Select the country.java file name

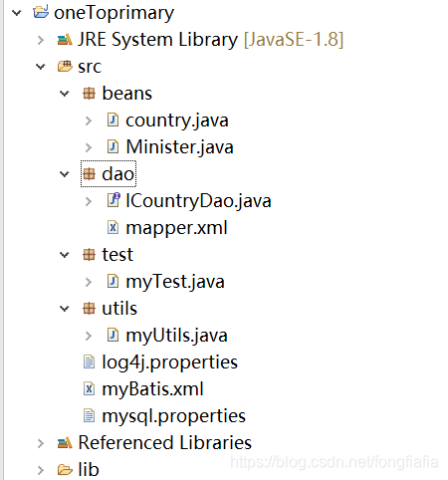click(x=177, y=120)
